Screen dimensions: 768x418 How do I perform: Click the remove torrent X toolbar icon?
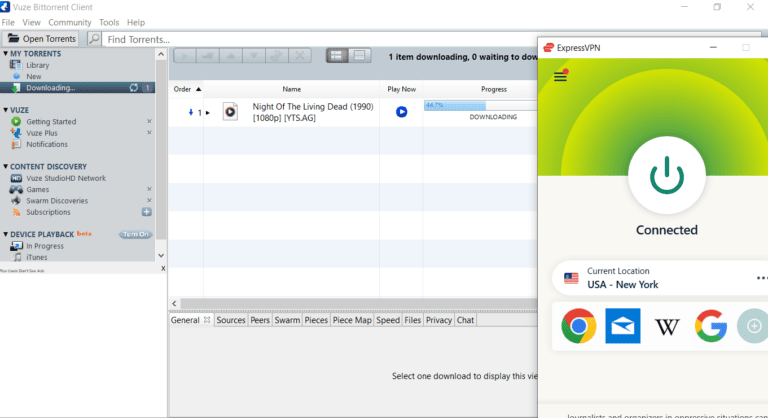tap(300, 56)
